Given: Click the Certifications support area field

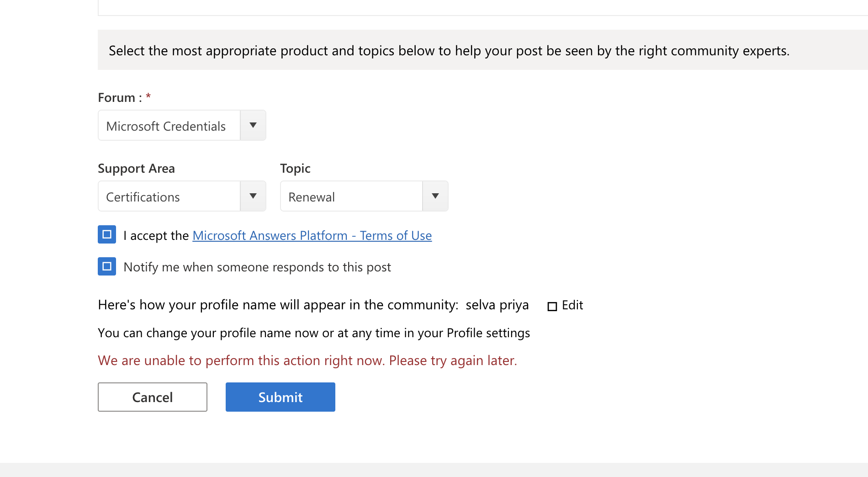Looking at the screenshot, I should tap(169, 196).
